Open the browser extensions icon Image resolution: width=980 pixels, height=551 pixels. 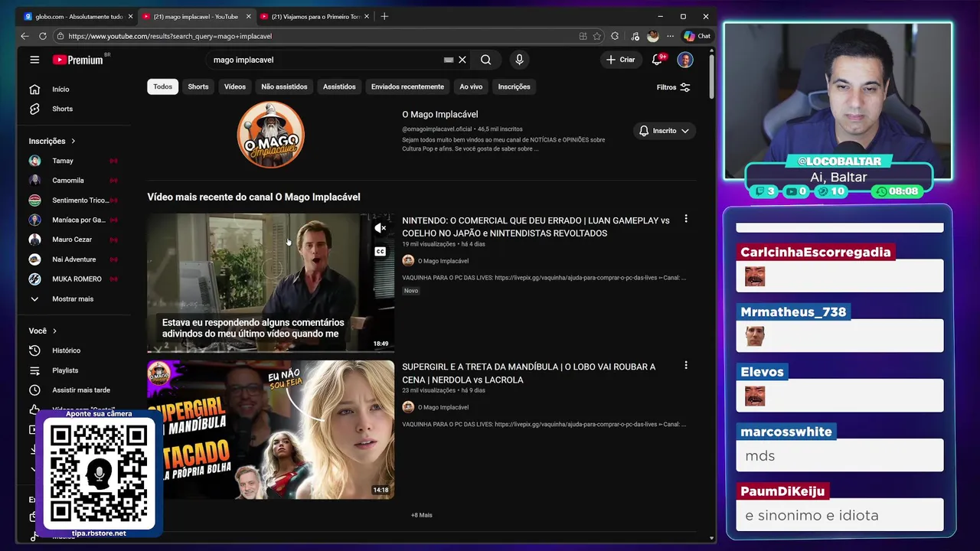click(x=615, y=36)
